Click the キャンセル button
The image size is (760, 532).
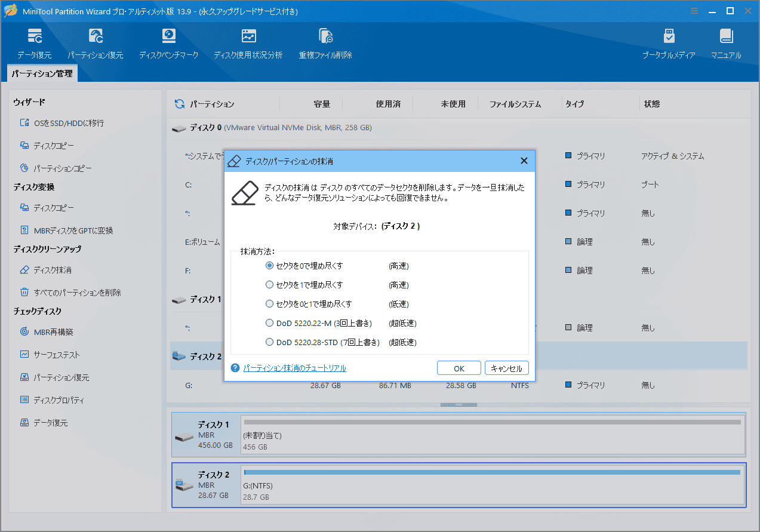506,368
